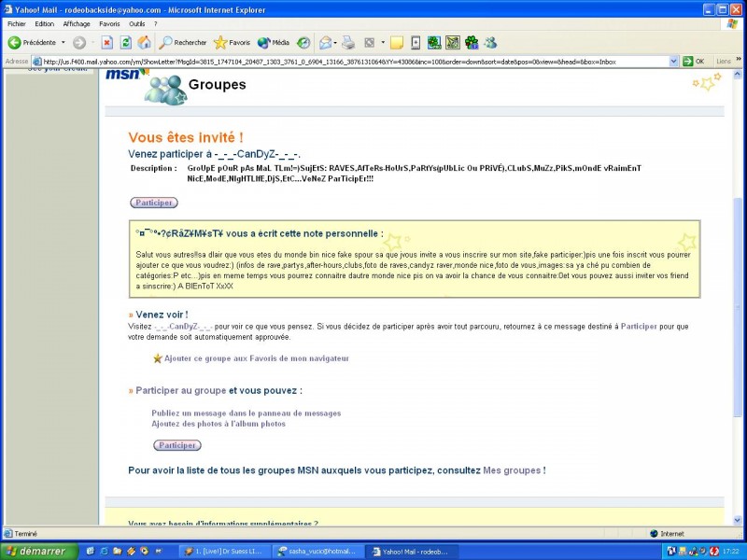
Task: Stop page loading with the red X icon
Action: (x=107, y=43)
